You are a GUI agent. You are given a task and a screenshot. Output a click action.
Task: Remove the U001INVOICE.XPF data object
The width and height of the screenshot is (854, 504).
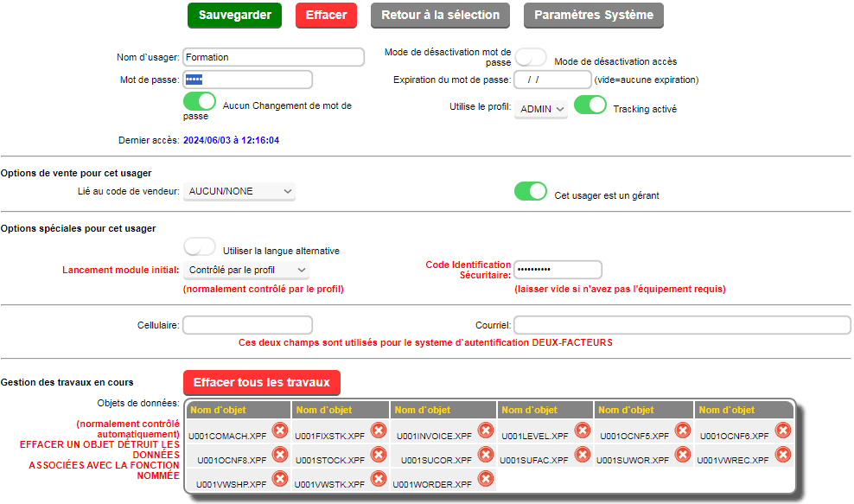pos(486,431)
